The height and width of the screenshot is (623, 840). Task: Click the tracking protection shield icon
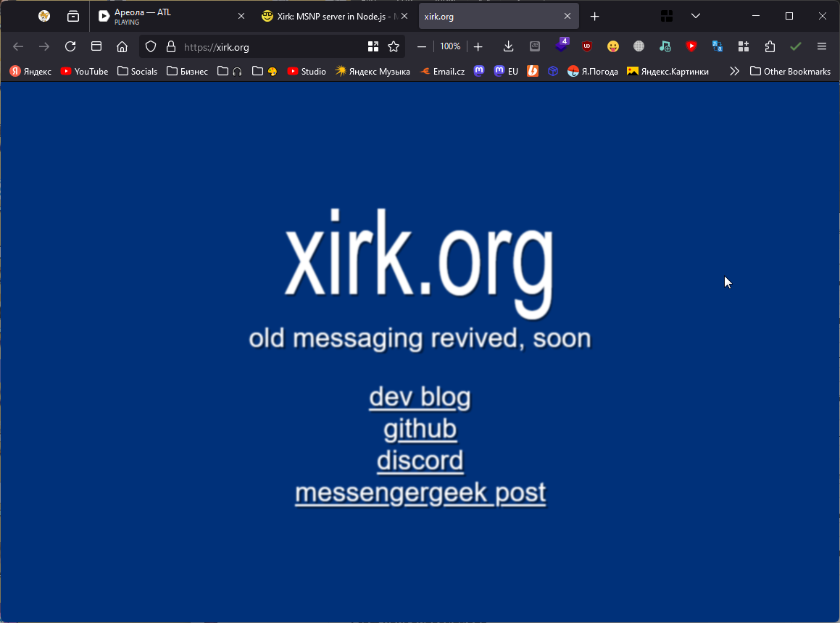pos(151,46)
